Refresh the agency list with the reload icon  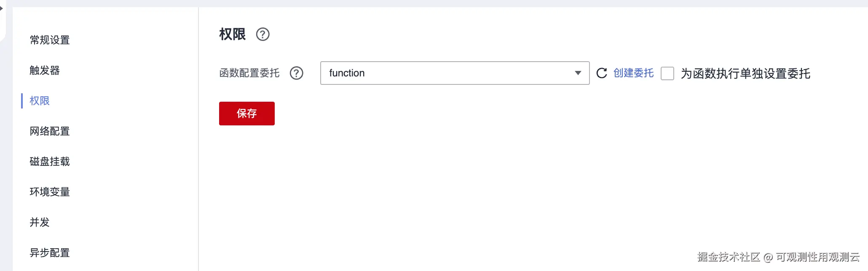click(602, 73)
